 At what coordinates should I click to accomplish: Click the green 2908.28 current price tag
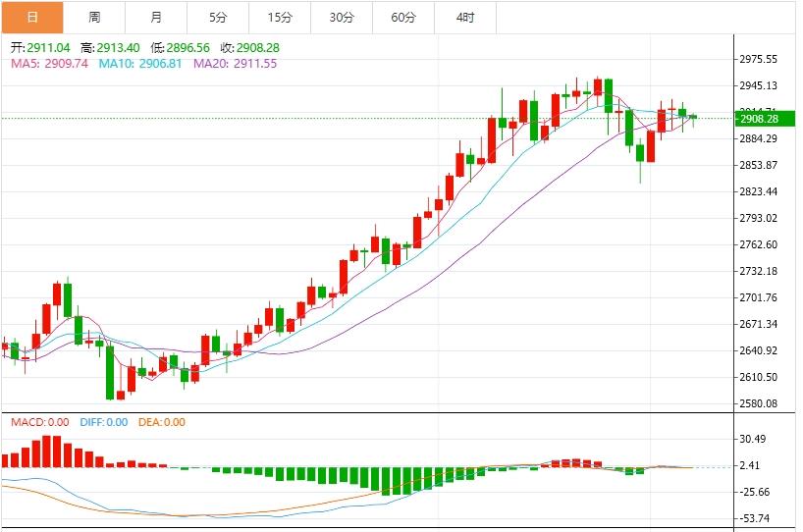[x=759, y=119]
